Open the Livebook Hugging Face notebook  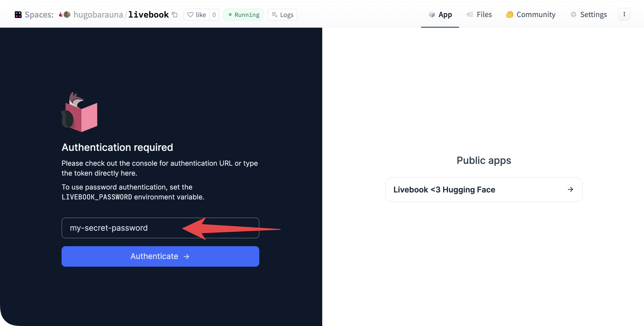pyautogui.click(x=484, y=190)
